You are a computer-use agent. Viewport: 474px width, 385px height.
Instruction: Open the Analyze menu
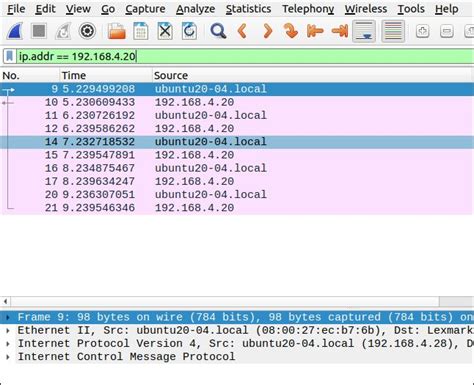(x=195, y=9)
